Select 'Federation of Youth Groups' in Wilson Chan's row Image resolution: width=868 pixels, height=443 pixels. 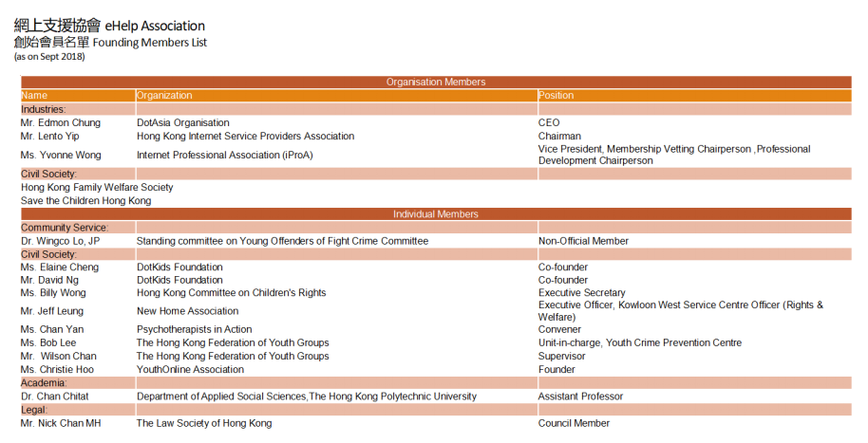click(233, 356)
